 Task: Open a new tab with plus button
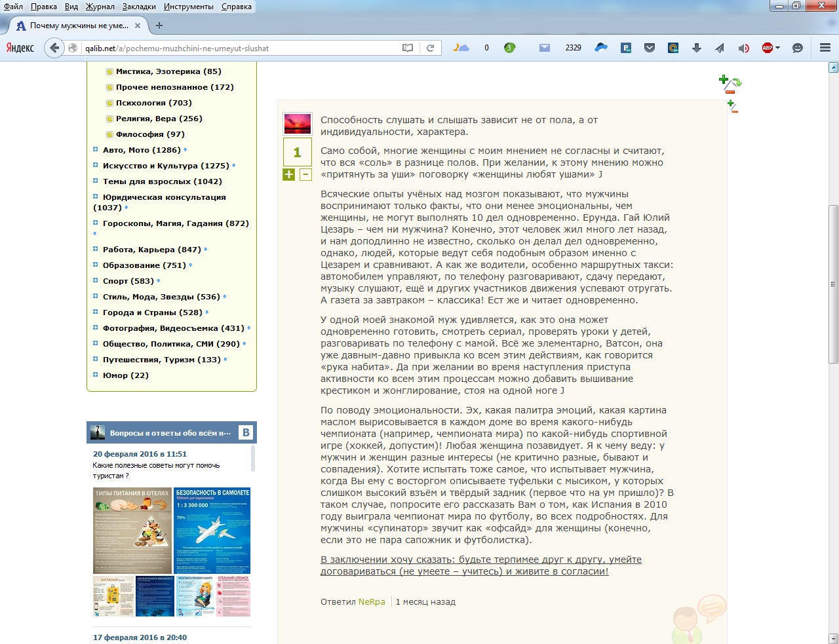pyautogui.click(x=159, y=26)
